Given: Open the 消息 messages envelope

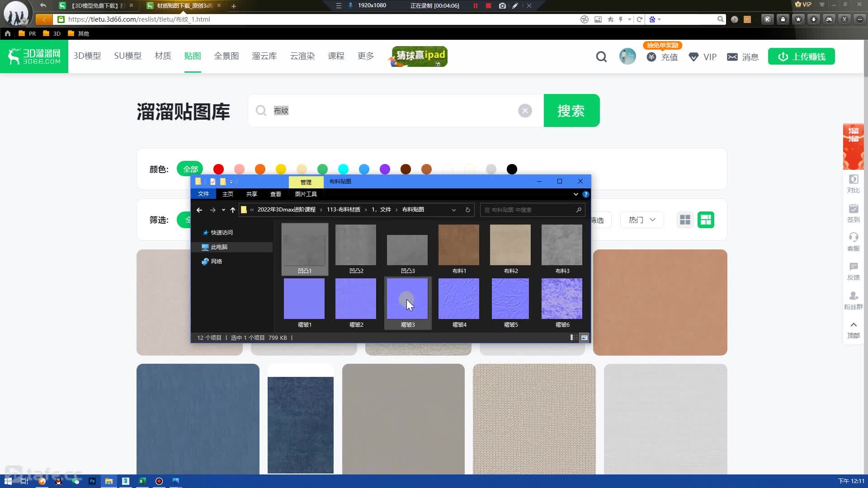Looking at the screenshot, I should click(x=743, y=57).
